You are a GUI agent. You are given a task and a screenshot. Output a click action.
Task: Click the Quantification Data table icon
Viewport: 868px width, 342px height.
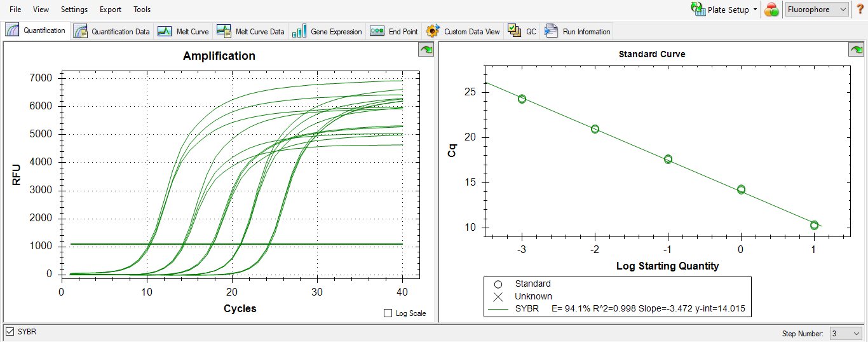pyautogui.click(x=80, y=31)
